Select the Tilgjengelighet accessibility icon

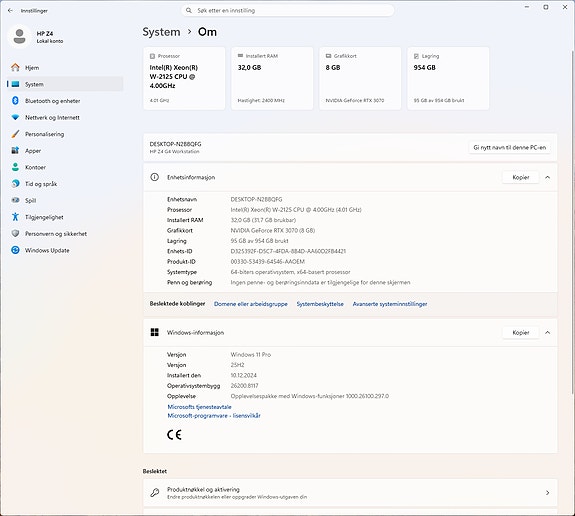[15, 217]
